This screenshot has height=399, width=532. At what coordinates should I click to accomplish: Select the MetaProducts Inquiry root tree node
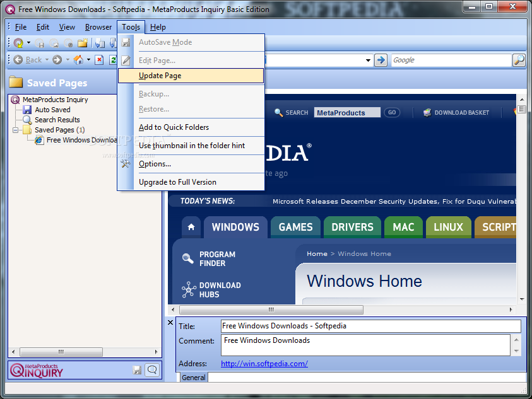(55, 100)
